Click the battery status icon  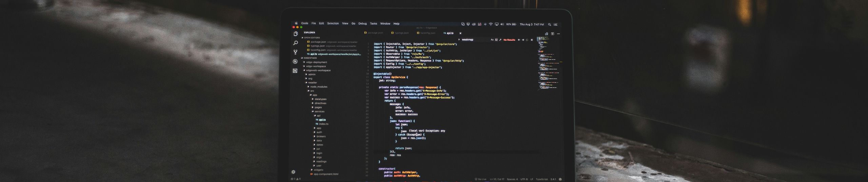pyautogui.click(x=514, y=24)
